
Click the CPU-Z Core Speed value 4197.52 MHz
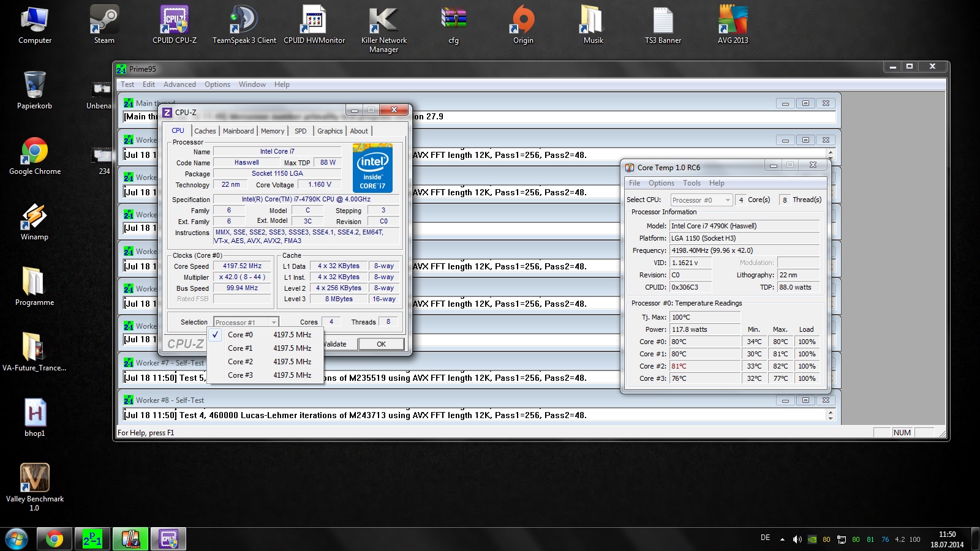[242, 266]
